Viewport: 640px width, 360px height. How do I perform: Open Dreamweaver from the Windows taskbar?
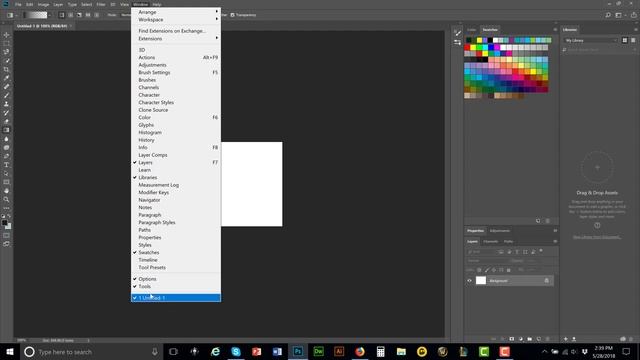tap(318, 351)
